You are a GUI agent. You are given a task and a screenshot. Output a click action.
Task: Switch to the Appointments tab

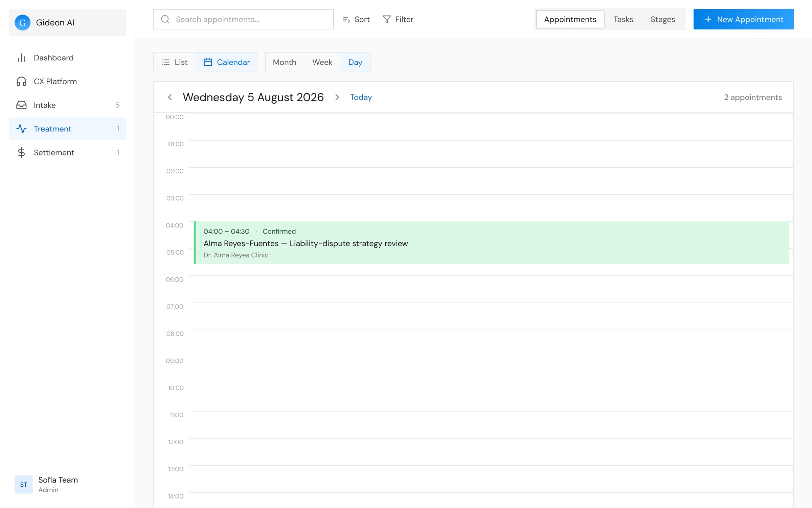[570, 19]
